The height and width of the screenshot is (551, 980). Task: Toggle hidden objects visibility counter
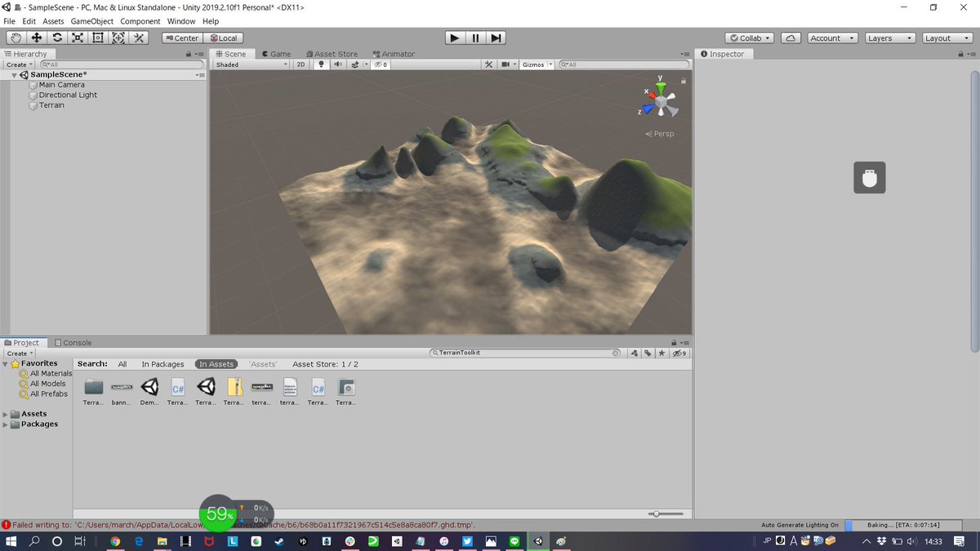[381, 64]
